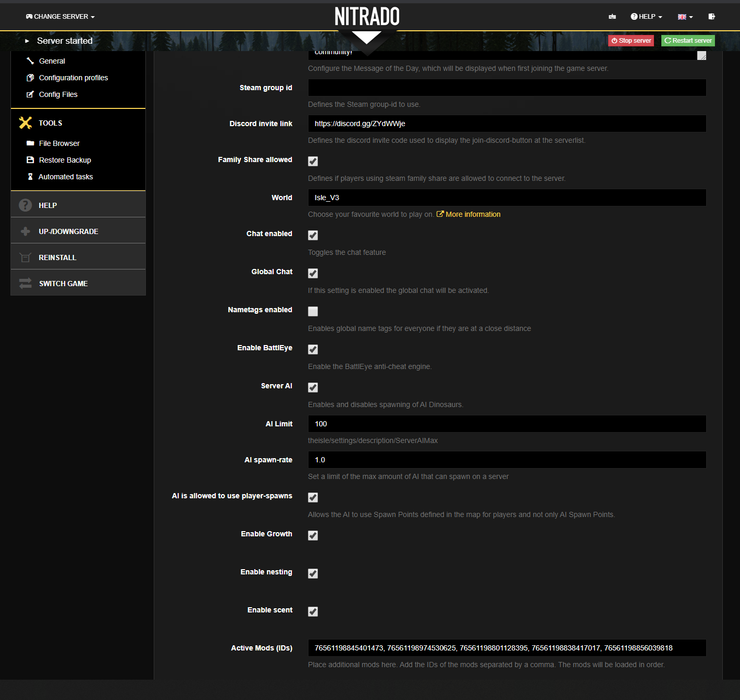
Task: Click the wrench icon beside General
Action: pos(30,61)
